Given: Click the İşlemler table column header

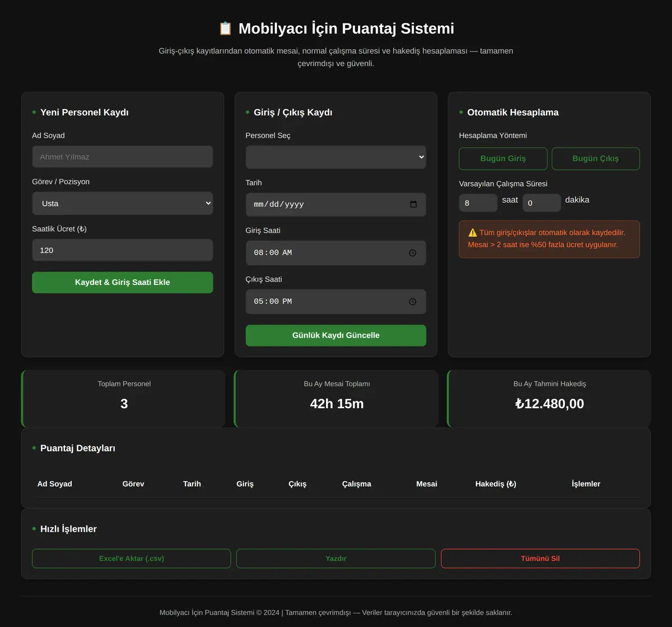Looking at the screenshot, I should pos(586,484).
